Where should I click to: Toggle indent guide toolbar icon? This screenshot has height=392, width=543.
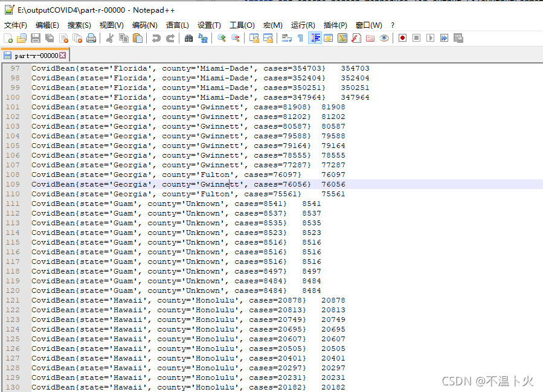(315, 38)
